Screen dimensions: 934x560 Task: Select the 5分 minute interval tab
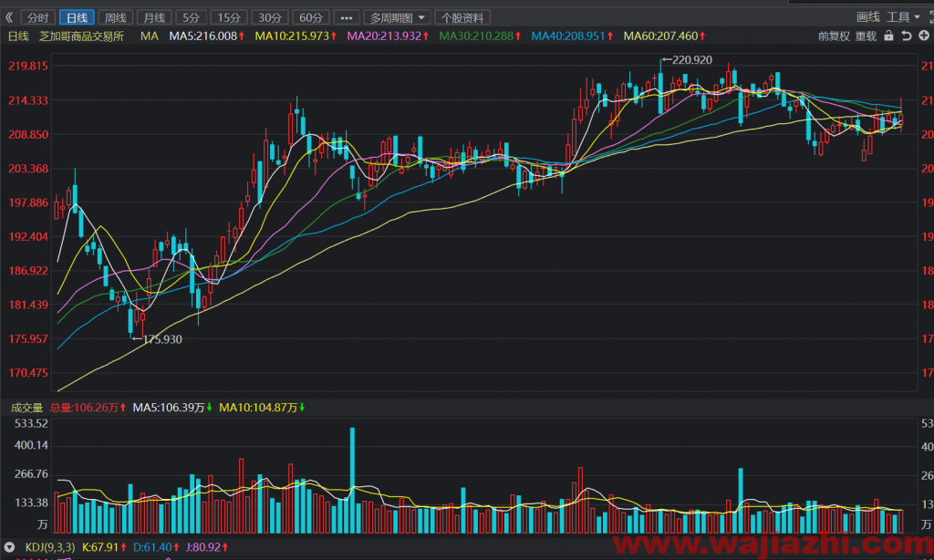point(192,17)
